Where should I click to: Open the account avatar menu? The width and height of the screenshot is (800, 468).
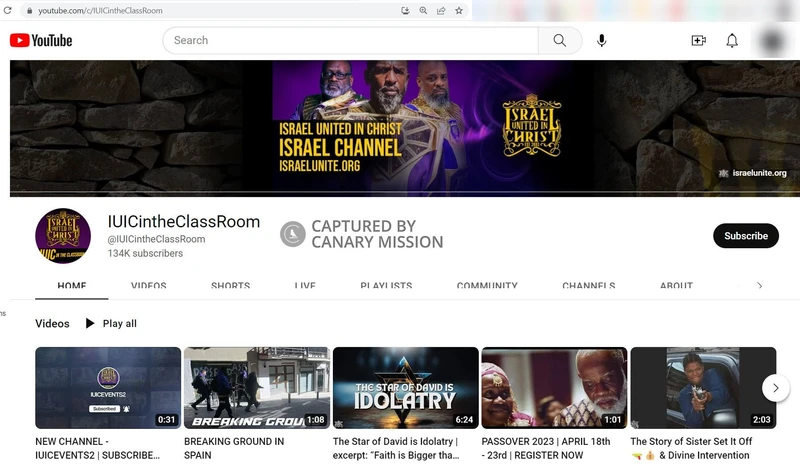pos(772,41)
